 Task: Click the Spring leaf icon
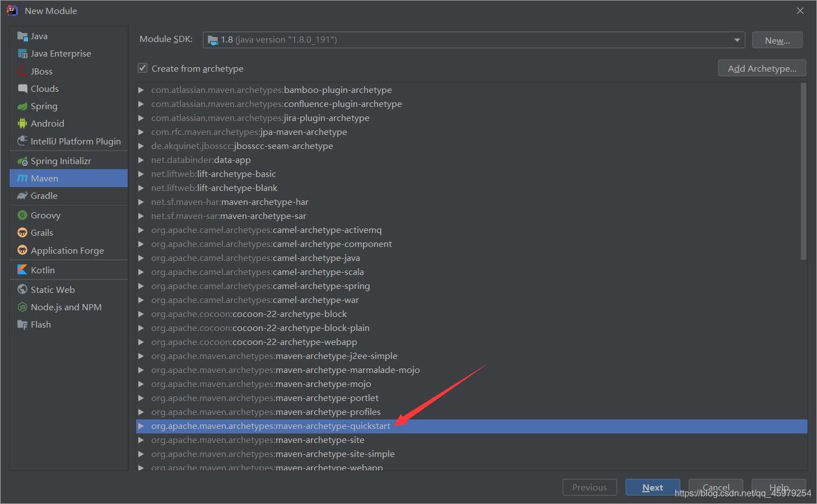22,106
